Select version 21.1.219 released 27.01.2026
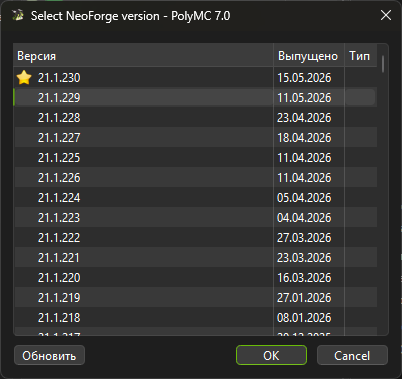The height and width of the screenshot is (379, 402). tap(195, 297)
